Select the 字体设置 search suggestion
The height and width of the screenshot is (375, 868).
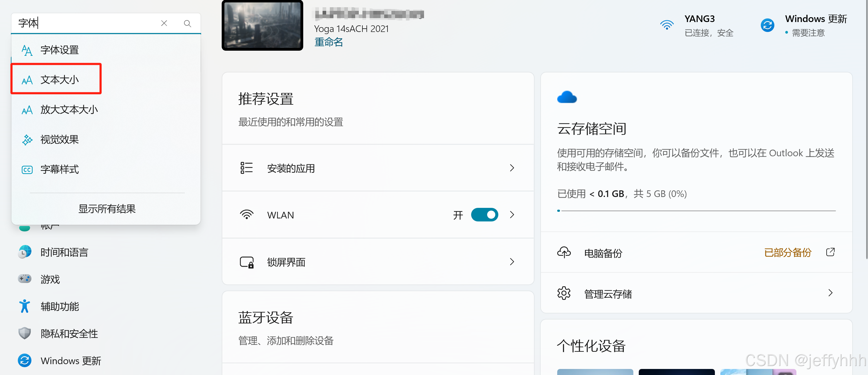pyautogui.click(x=59, y=50)
